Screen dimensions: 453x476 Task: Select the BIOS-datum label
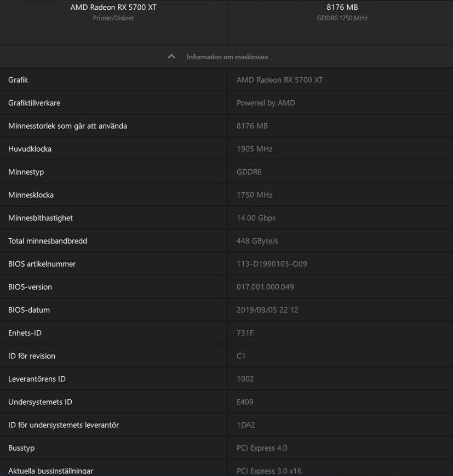click(29, 310)
